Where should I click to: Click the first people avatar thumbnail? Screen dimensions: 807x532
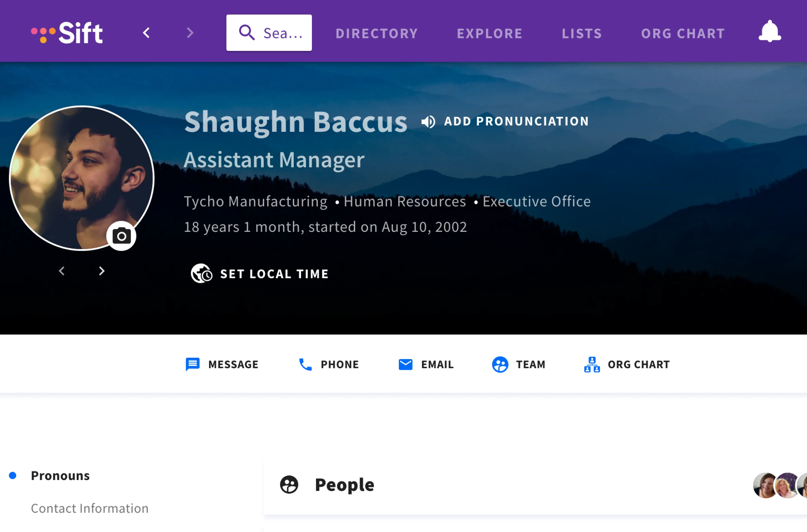point(764,485)
